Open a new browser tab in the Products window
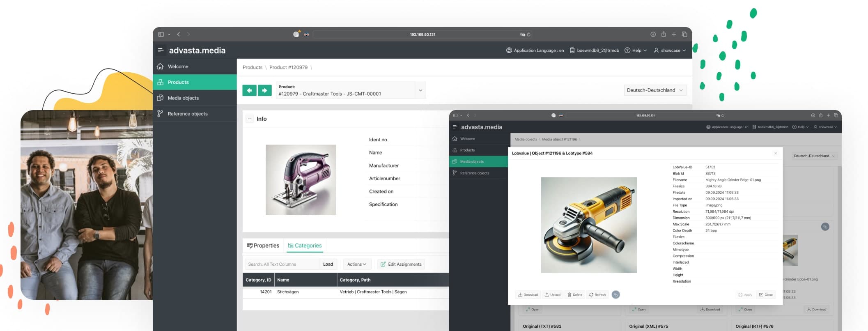 [674, 34]
